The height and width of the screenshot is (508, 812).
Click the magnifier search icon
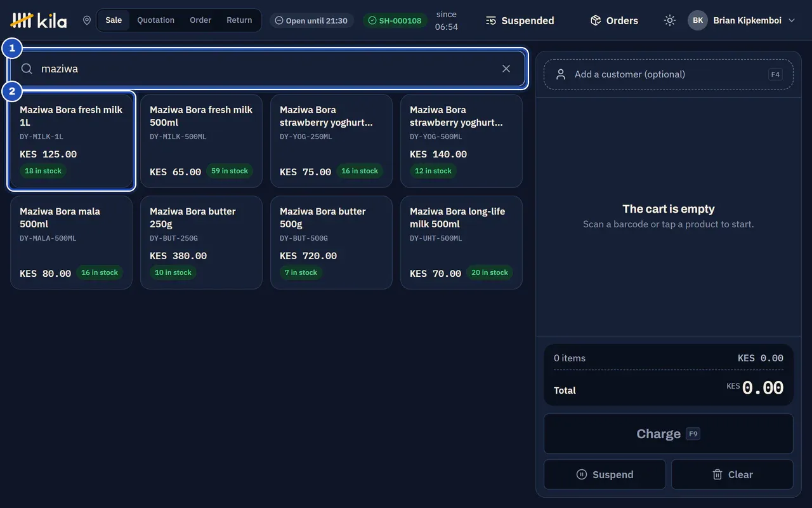(27, 69)
